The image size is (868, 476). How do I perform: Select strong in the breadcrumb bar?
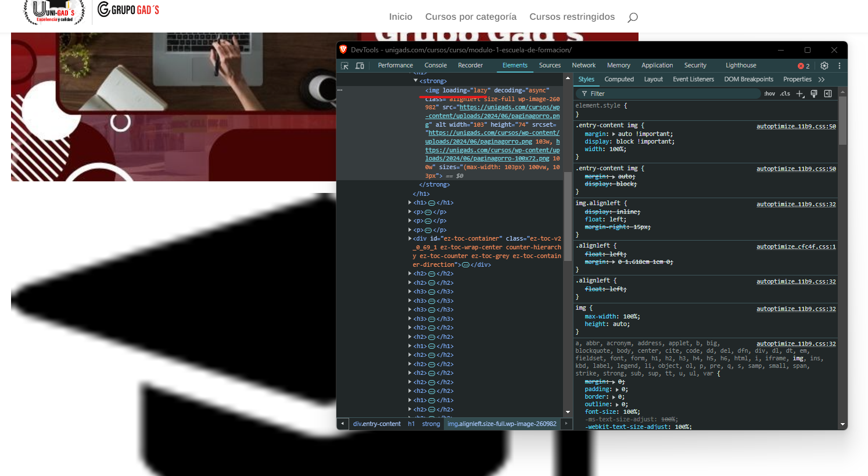431,424
